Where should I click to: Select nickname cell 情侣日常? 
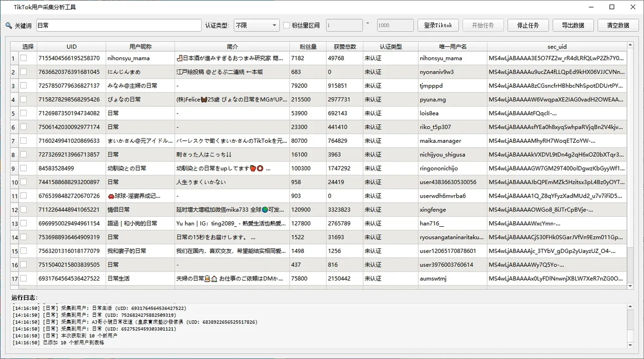[x=140, y=209]
